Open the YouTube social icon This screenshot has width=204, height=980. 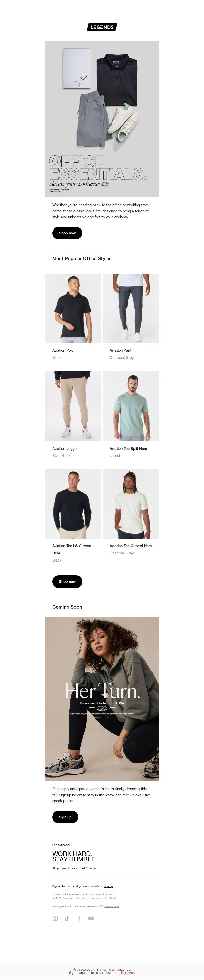(x=91, y=918)
